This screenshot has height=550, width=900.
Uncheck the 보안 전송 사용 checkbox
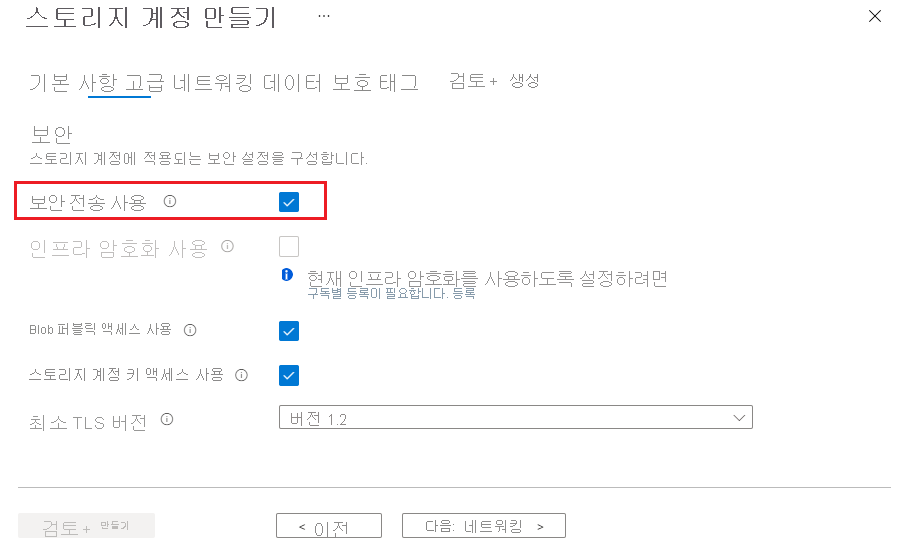tap(289, 203)
